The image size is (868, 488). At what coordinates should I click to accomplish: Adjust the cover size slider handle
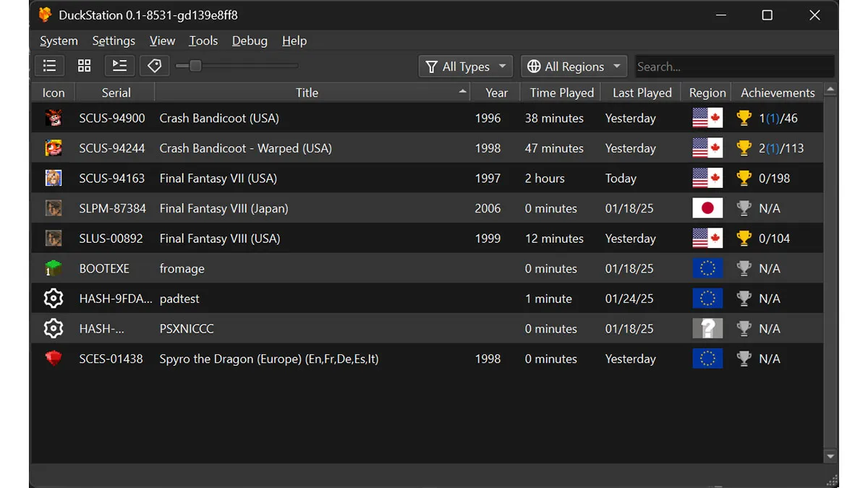pyautogui.click(x=195, y=66)
